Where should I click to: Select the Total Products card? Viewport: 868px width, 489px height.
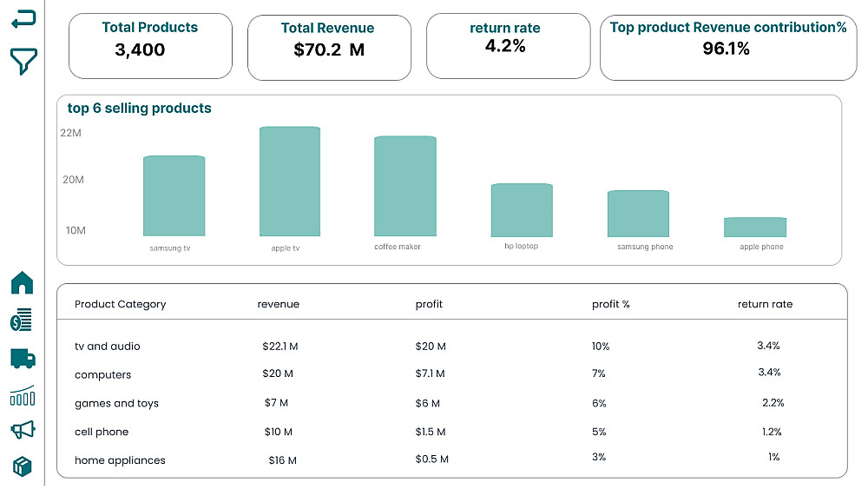(150, 46)
